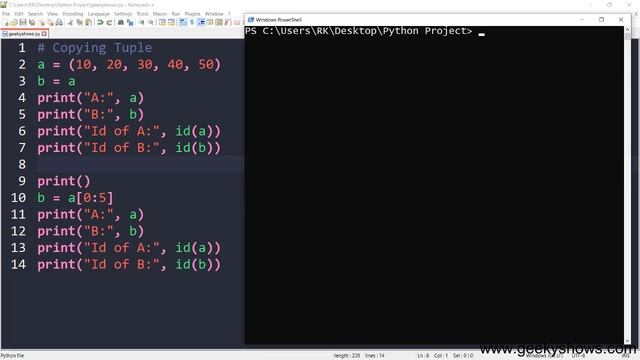
Task: Click the Zoom Out toolbar icon
Action: pos(151,22)
